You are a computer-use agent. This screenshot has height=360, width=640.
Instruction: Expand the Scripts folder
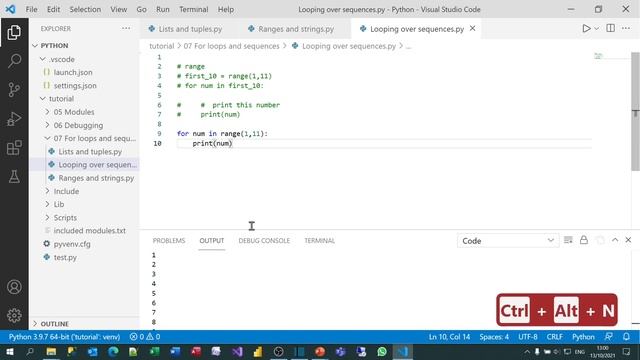pos(85,218)
